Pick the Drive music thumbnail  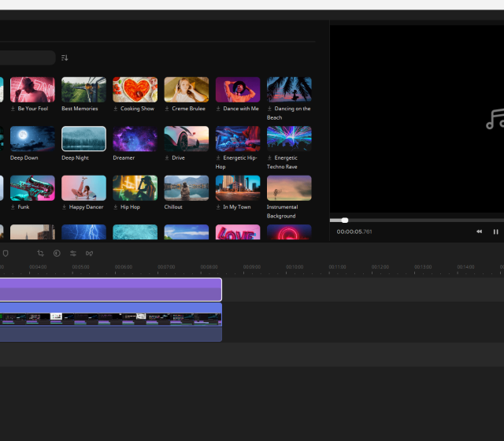pyautogui.click(x=186, y=139)
